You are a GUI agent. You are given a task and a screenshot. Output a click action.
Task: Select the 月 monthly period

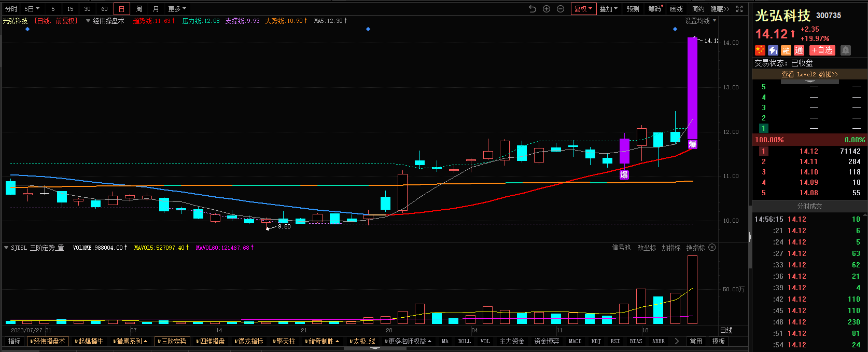[156, 9]
